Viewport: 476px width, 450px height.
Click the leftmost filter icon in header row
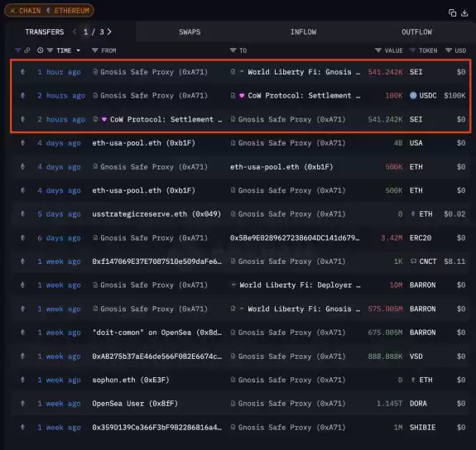[x=18, y=50]
